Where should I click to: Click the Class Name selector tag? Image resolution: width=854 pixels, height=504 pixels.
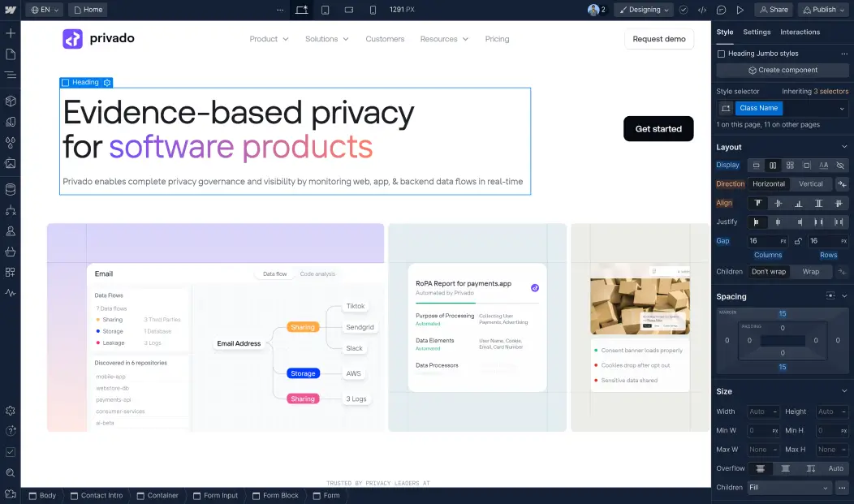(759, 108)
